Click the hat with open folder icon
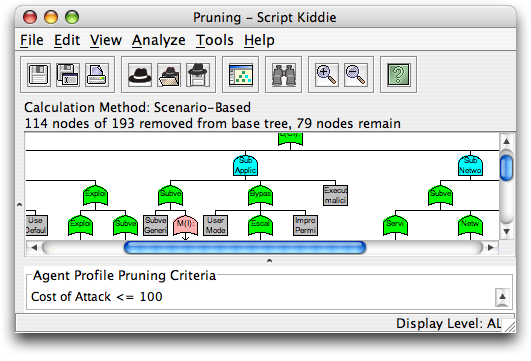 click(x=169, y=75)
